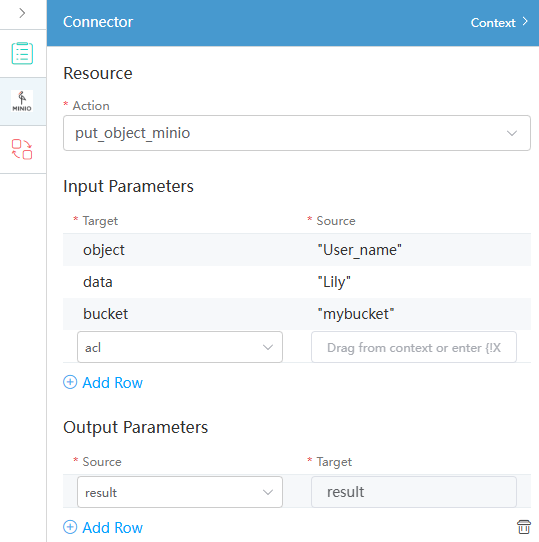Image resolution: width=539 pixels, height=542 pixels.
Task: Open the Context panel link
Action: 493,23
